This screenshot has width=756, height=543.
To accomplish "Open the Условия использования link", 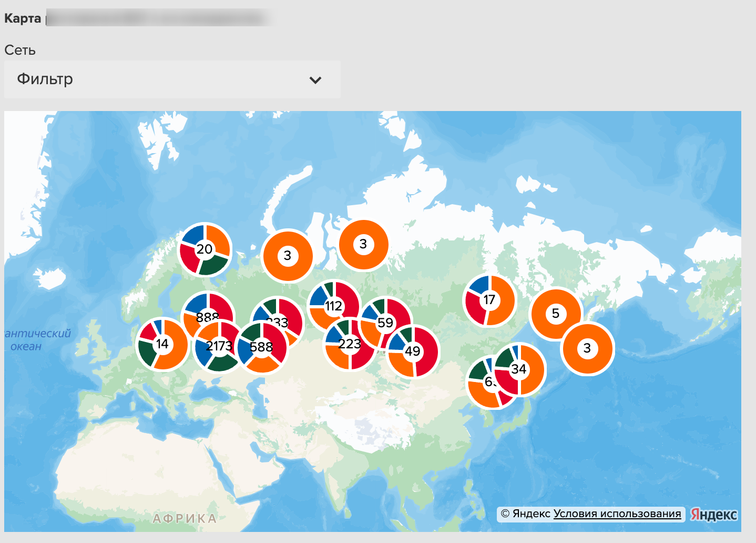I will click(617, 514).
